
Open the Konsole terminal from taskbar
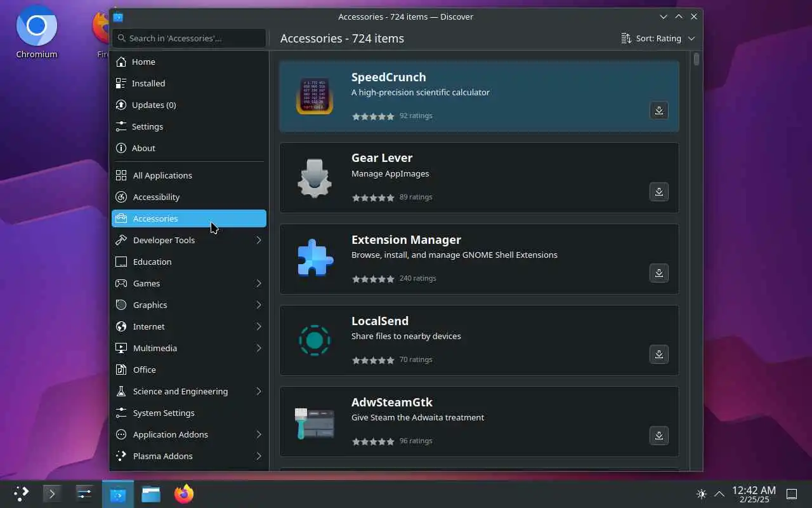tap(52, 493)
